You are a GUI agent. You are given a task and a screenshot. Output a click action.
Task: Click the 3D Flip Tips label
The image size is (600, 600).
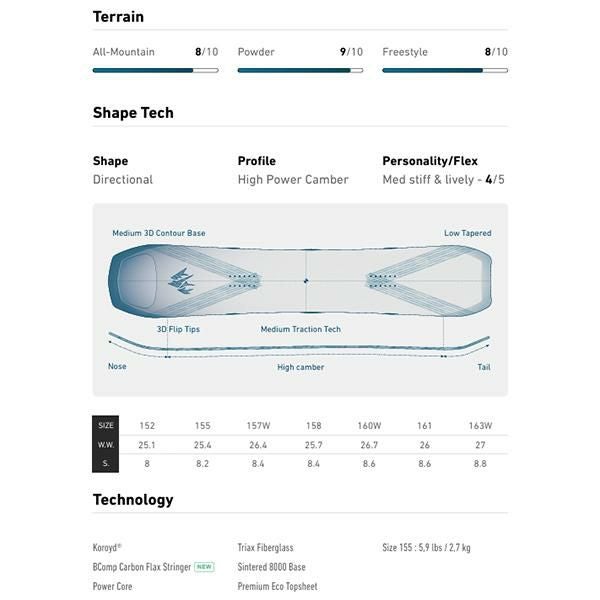pyautogui.click(x=178, y=329)
